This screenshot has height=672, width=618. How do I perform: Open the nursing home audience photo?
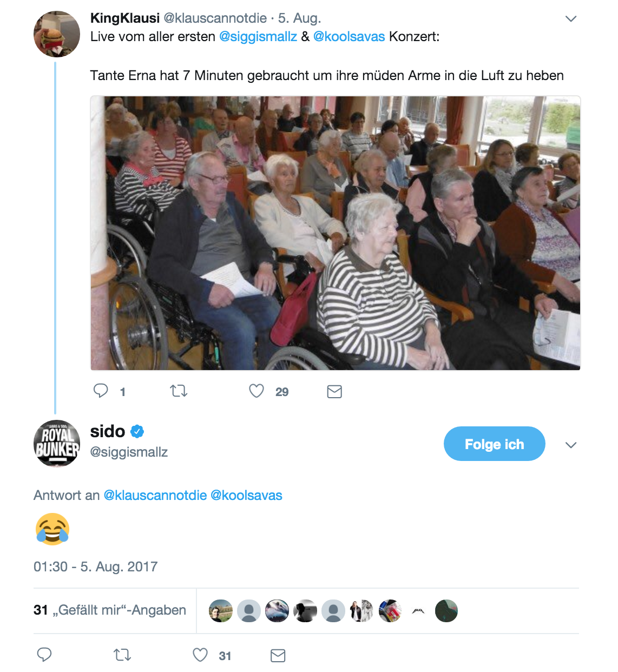coord(336,233)
